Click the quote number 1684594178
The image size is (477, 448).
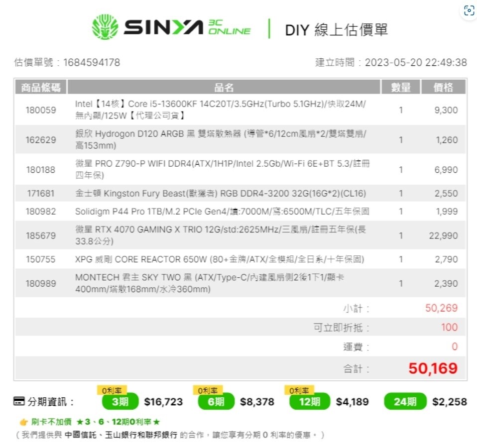(92, 63)
